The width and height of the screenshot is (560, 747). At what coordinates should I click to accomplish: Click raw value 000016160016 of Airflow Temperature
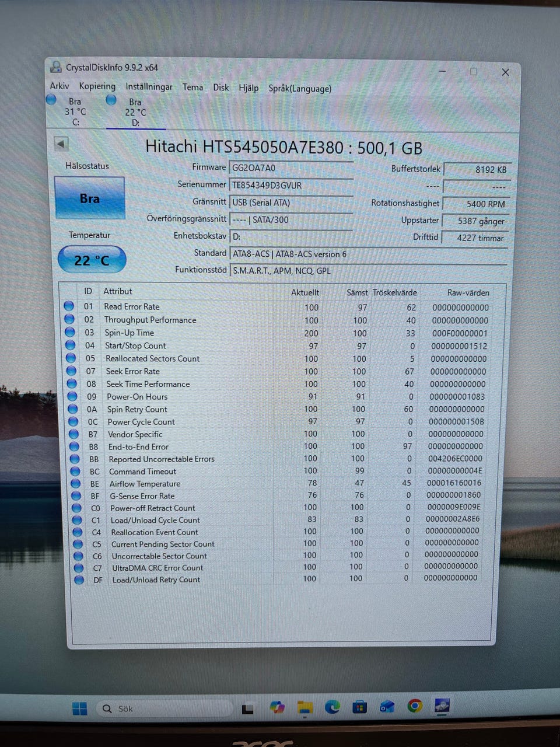tap(454, 483)
